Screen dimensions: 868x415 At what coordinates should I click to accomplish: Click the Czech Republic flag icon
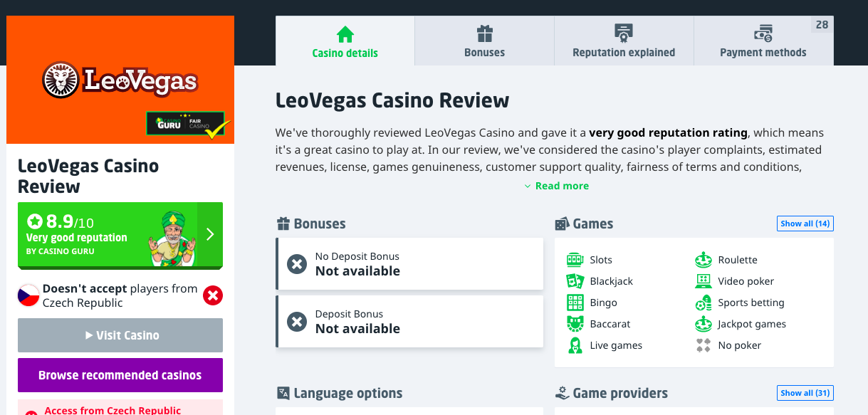28,295
